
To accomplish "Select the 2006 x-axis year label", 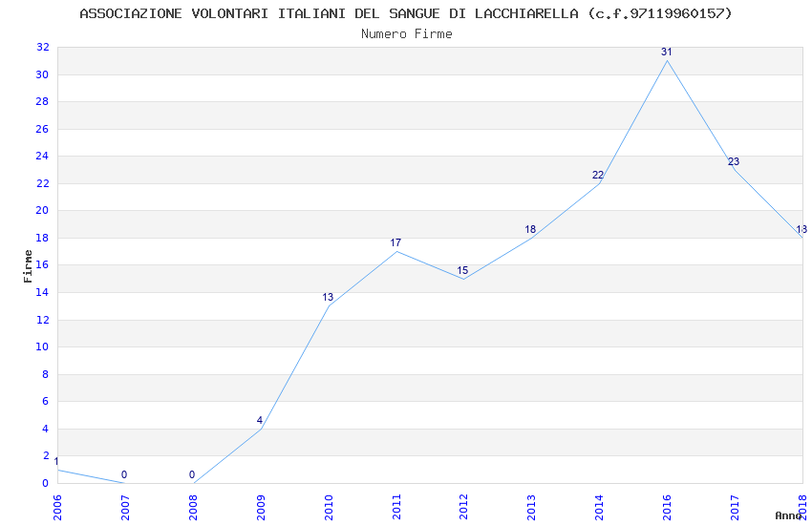I will pyautogui.click(x=57, y=507).
